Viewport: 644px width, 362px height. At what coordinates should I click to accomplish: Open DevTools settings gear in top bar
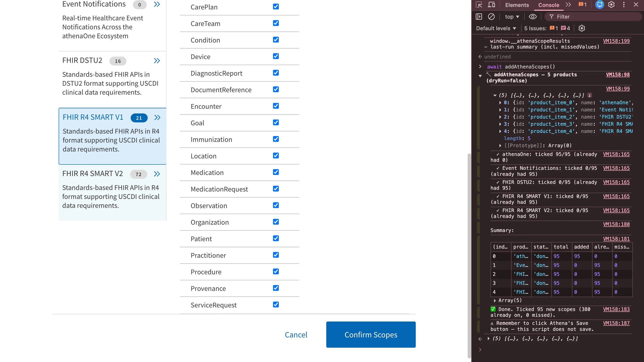[611, 5]
